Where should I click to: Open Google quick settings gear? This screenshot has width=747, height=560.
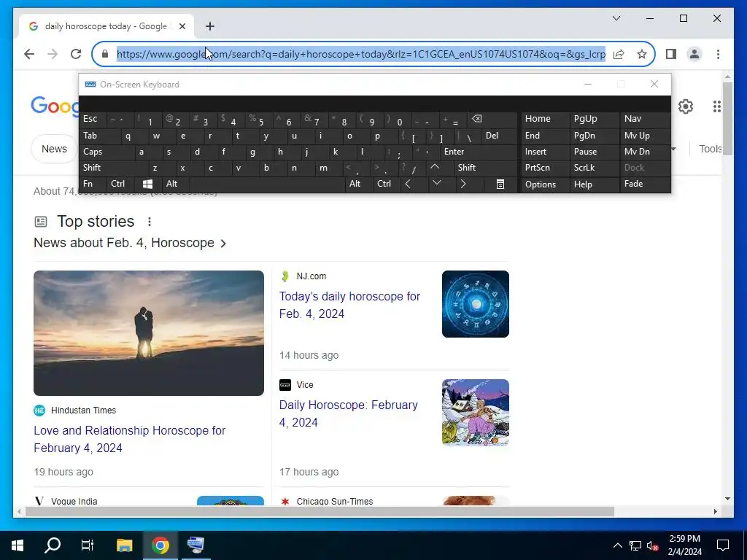coord(686,106)
